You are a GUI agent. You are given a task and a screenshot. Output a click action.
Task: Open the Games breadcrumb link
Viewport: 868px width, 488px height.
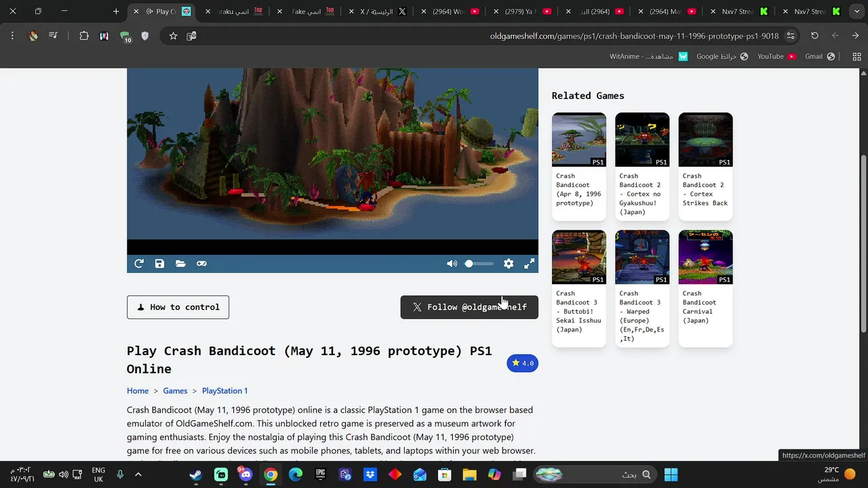click(175, 390)
